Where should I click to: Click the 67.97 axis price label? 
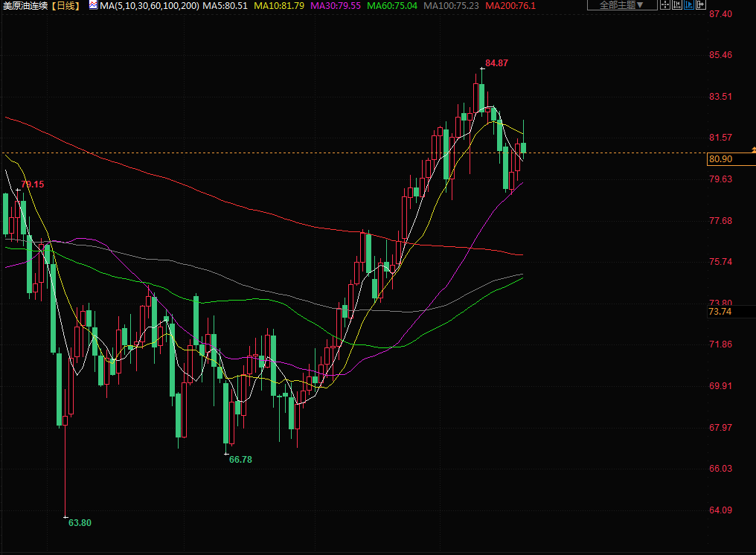point(720,428)
